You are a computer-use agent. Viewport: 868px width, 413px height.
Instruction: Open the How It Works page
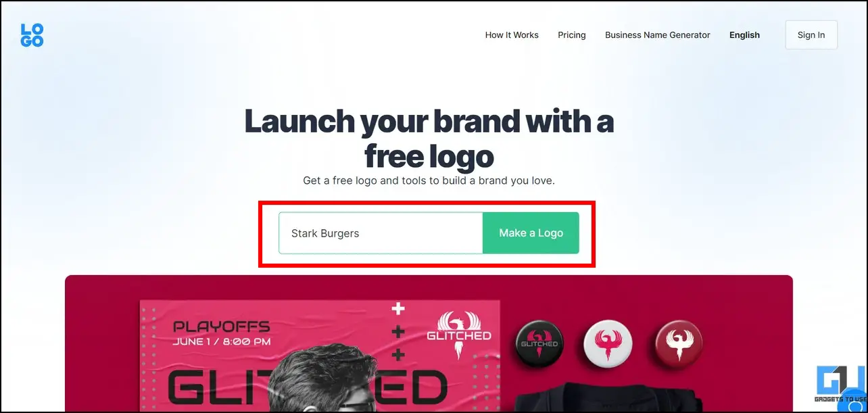[512, 35]
